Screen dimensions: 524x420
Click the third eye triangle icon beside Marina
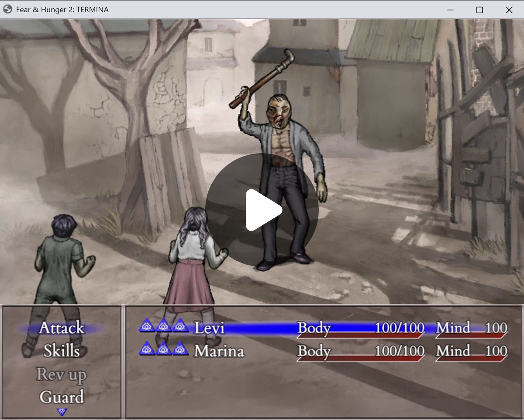tap(180, 348)
